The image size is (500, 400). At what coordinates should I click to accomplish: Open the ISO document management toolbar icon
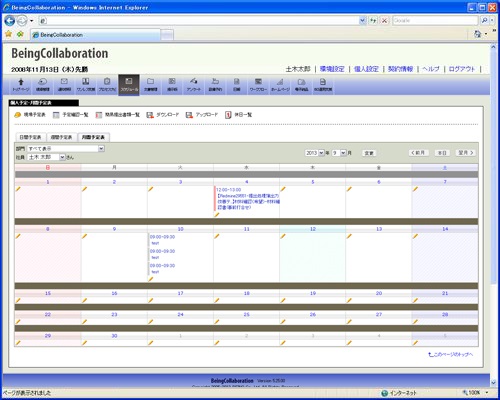click(323, 85)
